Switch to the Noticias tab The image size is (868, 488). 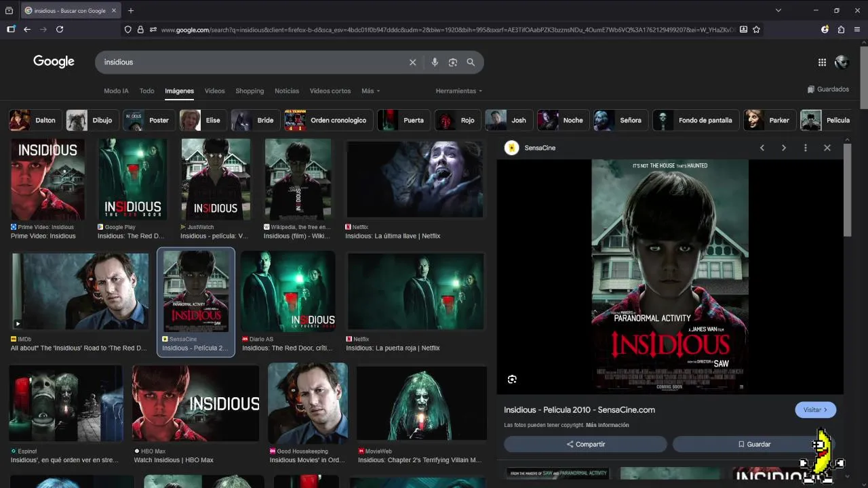click(x=287, y=91)
